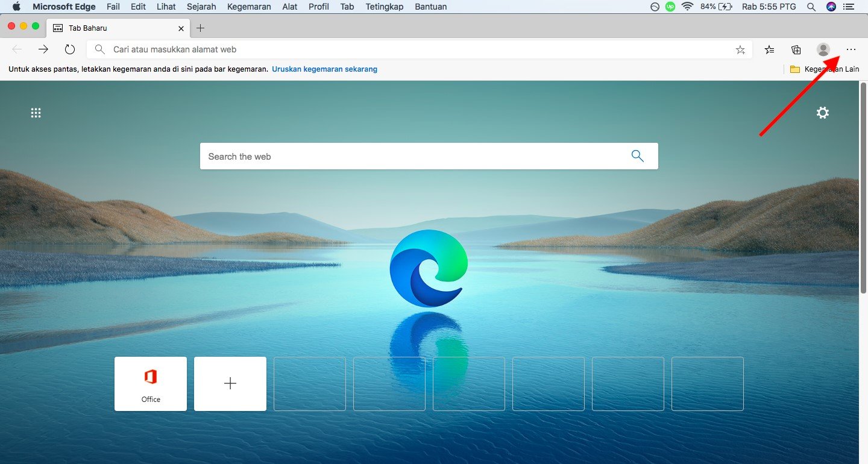This screenshot has width=868, height=464.
Task: Open a new tab with plus button
Action: point(201,28)
